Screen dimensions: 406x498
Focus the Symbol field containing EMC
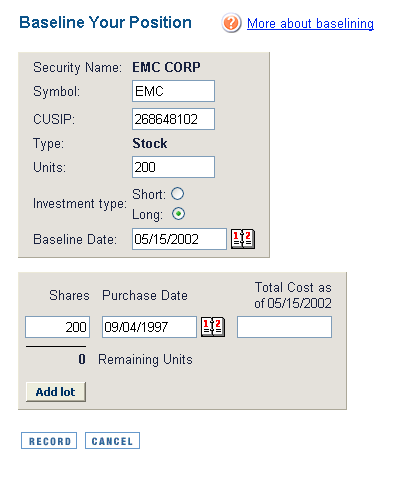173,91
